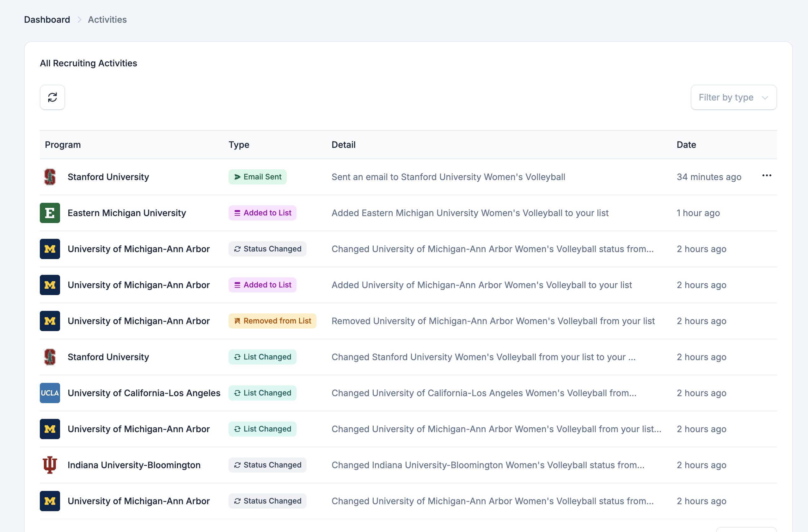
Task: Go to Dashboard breadcrumb link
Action: pyautogui.click(x=47, y=20)
